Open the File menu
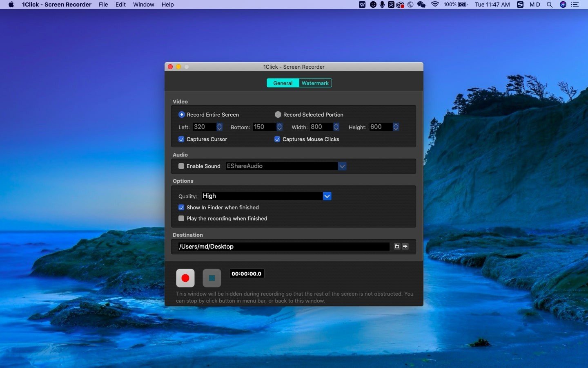 coord(103,4)
